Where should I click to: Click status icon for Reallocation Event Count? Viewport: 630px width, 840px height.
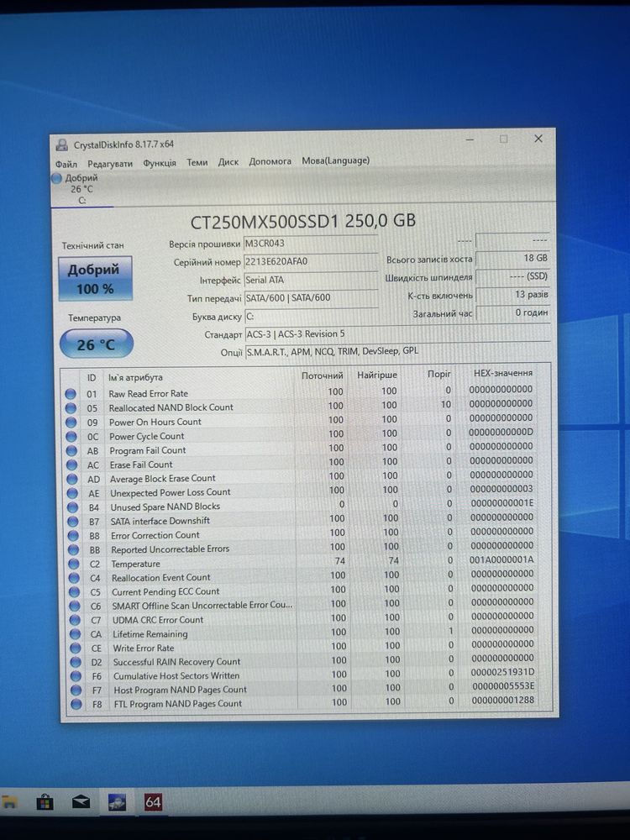[x=74, y=578]
